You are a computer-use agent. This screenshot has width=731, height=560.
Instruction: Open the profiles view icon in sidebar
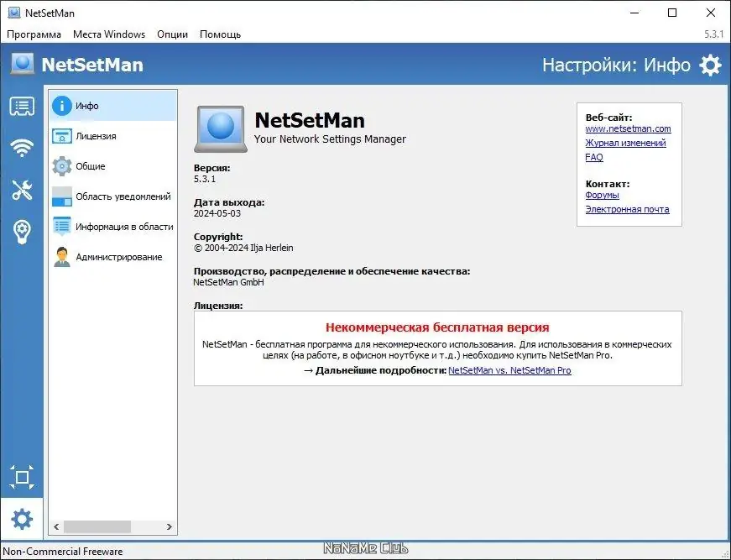22,107
